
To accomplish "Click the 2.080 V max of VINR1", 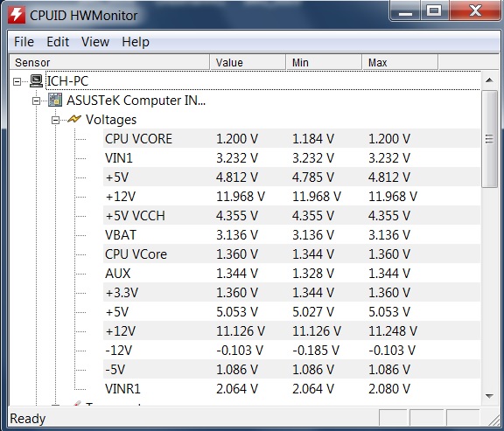I will tap(389, 389).
